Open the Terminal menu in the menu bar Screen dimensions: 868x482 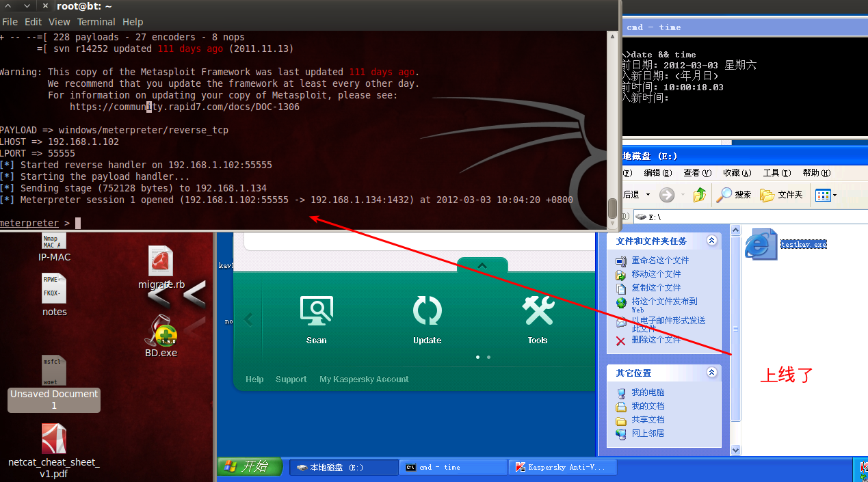point(96,22)
